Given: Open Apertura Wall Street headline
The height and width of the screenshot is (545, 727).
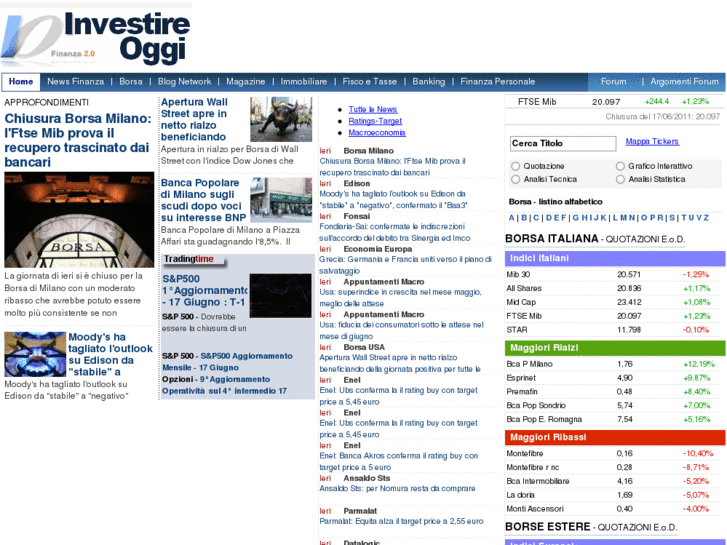Looking at the screenshot, I should point(194,119).
